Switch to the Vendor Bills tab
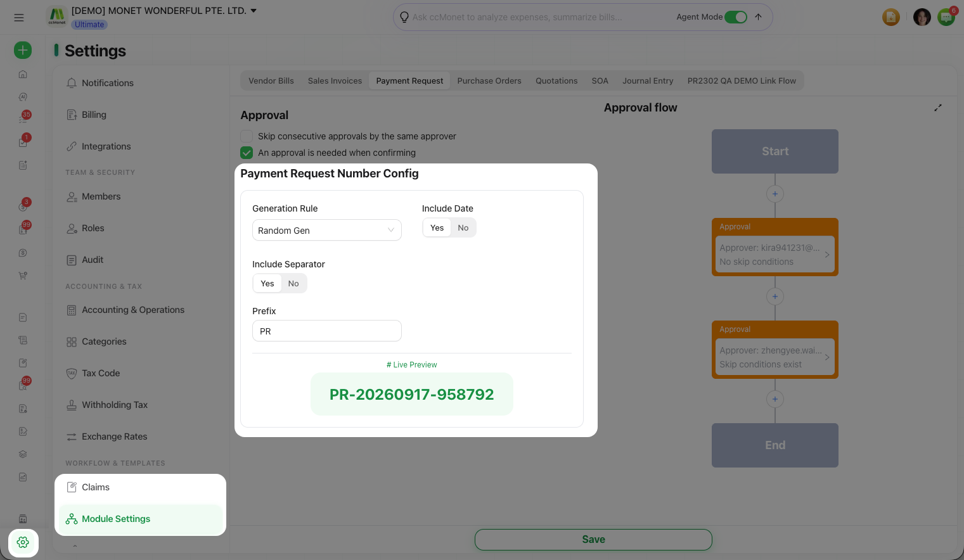The image size is (964, 560). 271,81
